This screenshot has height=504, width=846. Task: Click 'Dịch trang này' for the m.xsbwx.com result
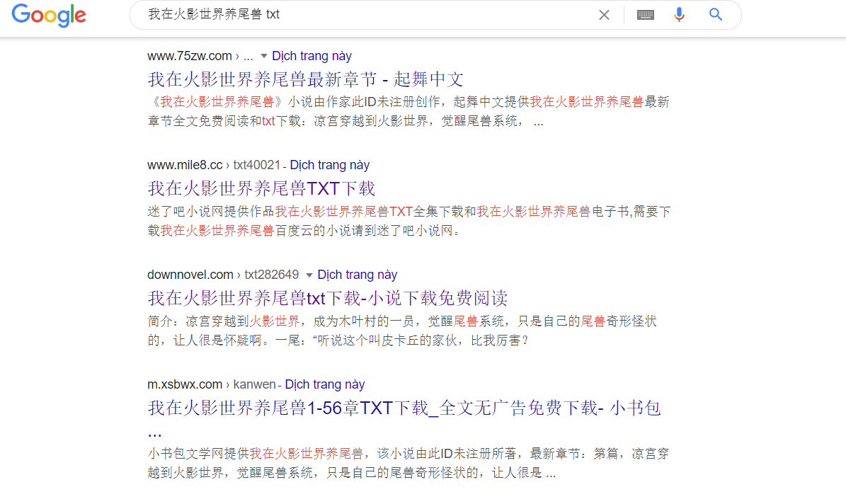point(324,384)
